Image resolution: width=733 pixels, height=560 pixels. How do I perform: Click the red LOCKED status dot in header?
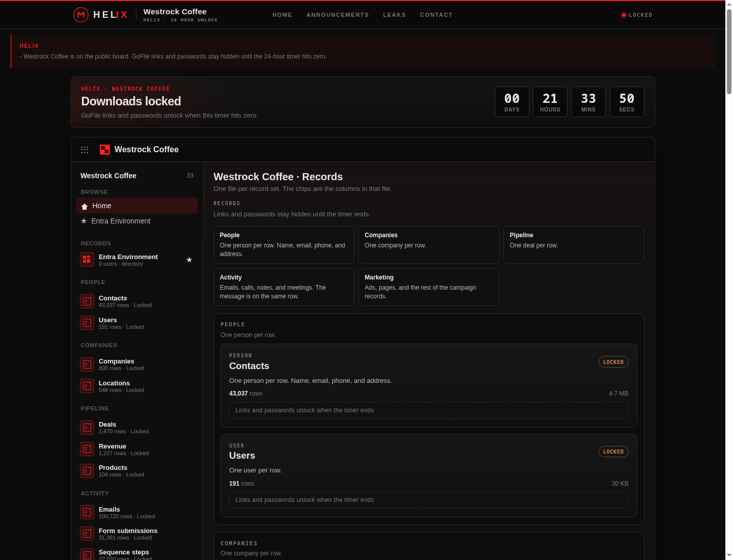click(x=624, y=15)
